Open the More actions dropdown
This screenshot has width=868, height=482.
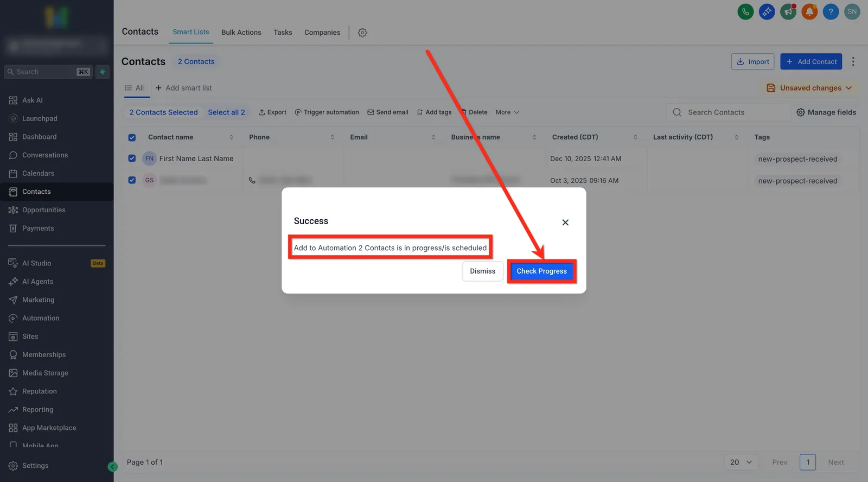pos(507,112)
